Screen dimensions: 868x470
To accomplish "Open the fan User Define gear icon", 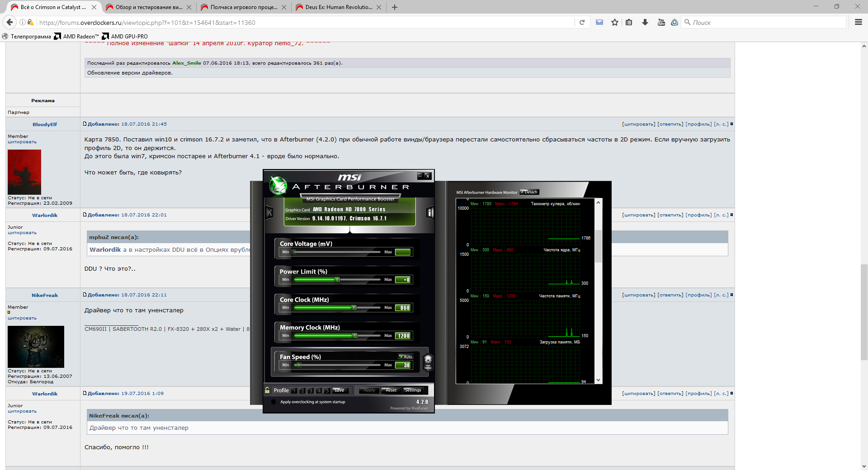I will (428, 362).
